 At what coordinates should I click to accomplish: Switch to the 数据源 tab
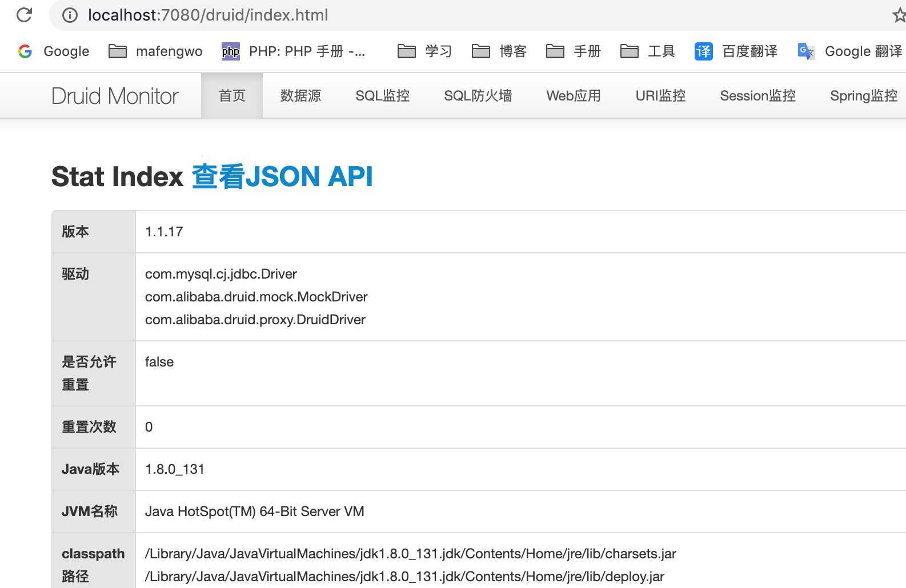(x=300, y=96)
